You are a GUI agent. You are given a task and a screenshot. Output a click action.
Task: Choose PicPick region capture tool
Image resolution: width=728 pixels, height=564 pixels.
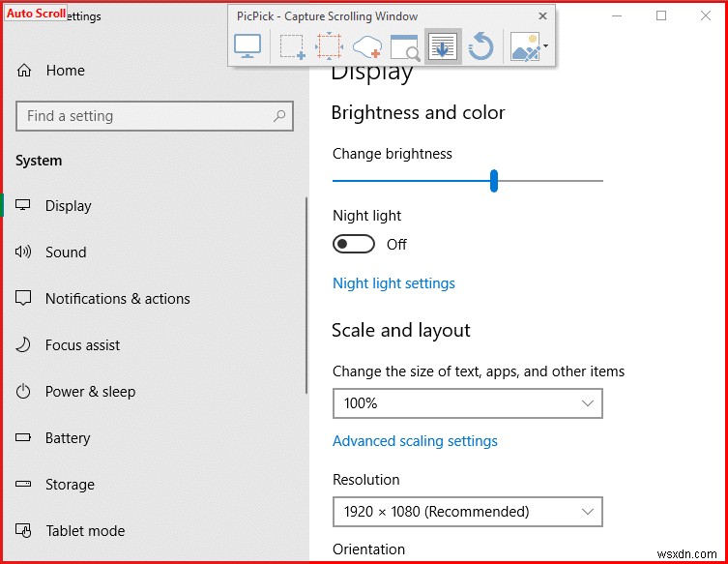[x=293, y=46]
